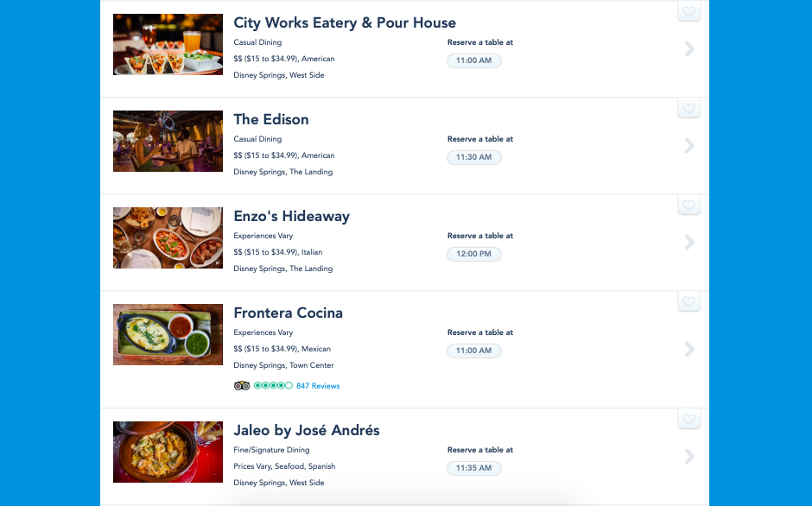Toggle heart favorite for The Edison
The height and width of the screenshot is (506, 812).
tap(688, 108)
